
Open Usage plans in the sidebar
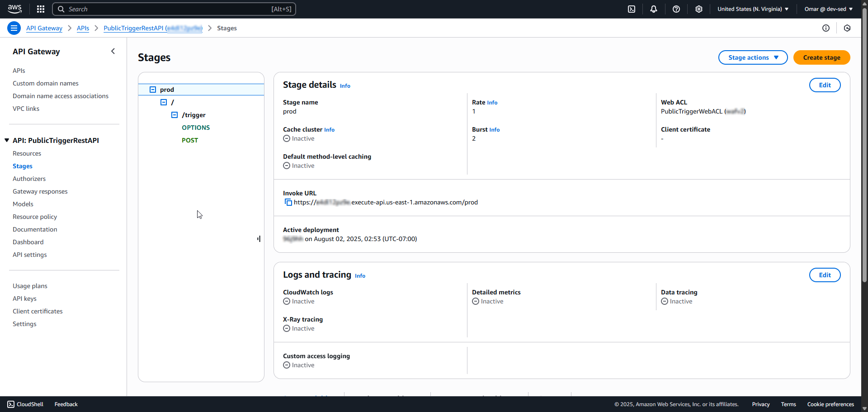tap(30, 286)
